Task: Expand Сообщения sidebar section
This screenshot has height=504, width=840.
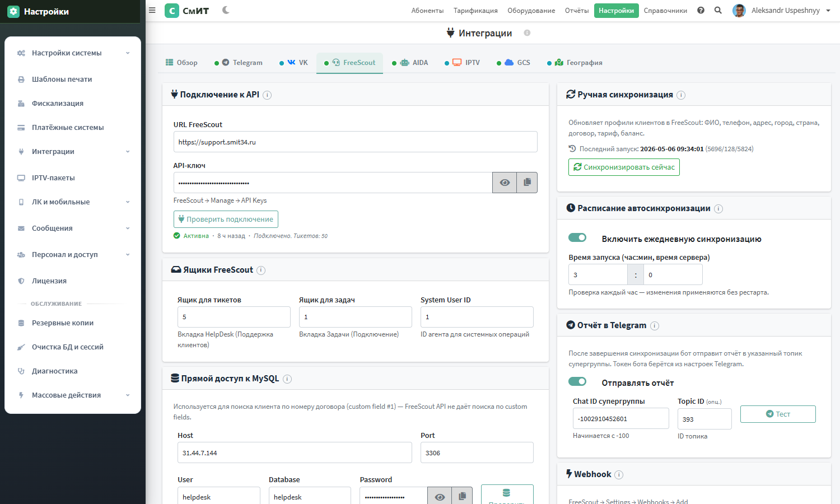Action: tap(73, 228)
